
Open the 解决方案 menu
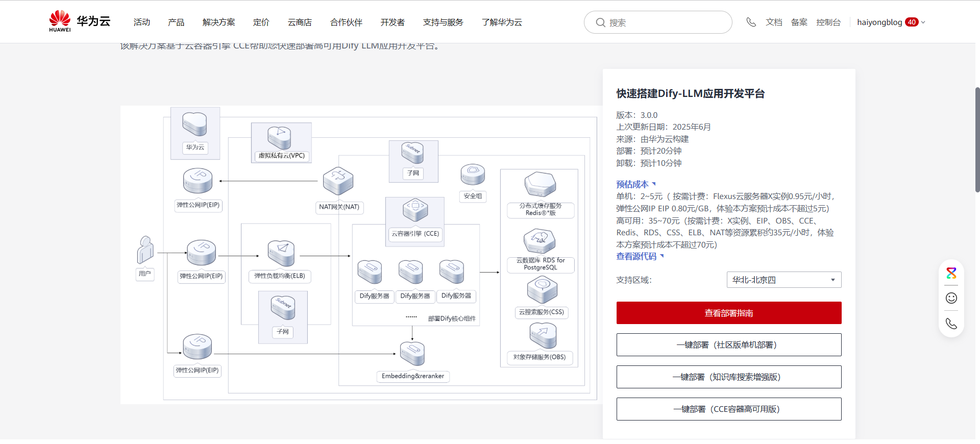218,22
